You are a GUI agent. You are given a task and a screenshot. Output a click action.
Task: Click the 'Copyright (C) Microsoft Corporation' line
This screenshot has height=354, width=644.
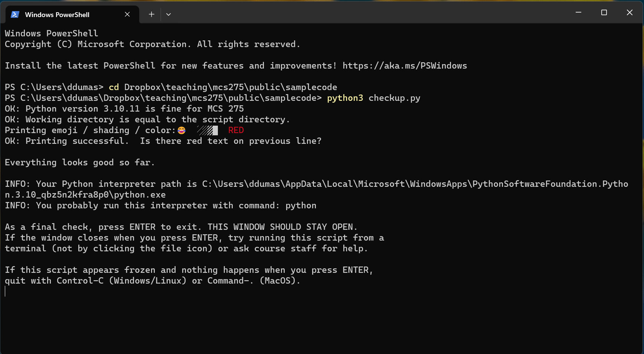153,44
